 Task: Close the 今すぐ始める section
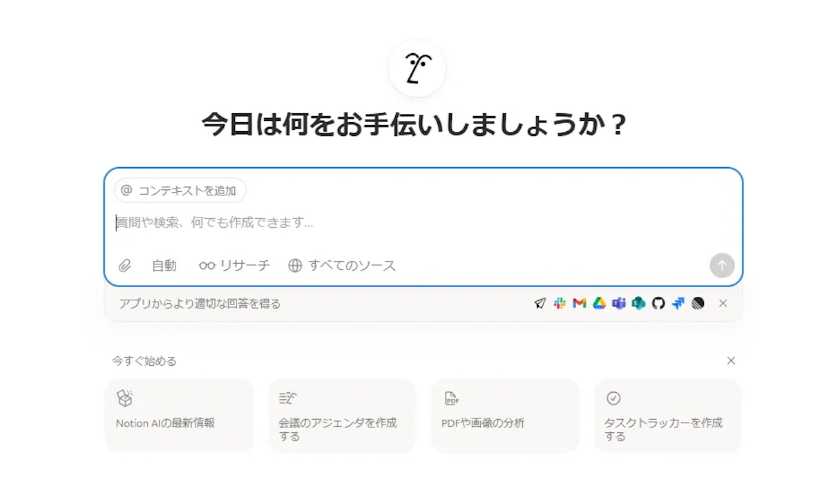click(731, 360)
